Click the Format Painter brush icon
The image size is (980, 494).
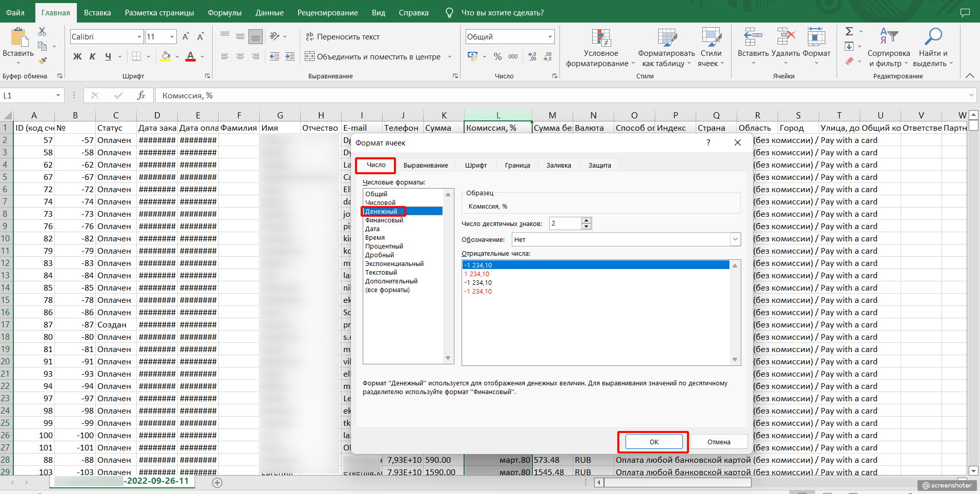point(43,61)
